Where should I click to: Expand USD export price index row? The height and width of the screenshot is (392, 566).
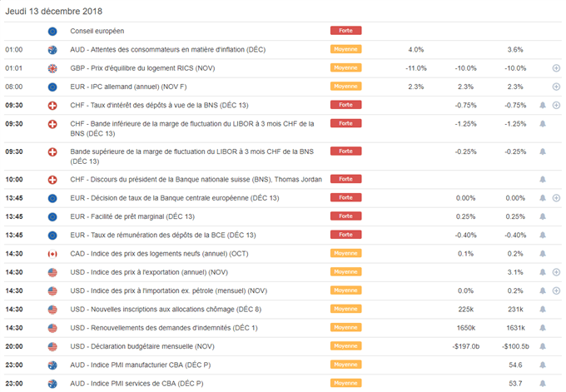tap(556, 272)
